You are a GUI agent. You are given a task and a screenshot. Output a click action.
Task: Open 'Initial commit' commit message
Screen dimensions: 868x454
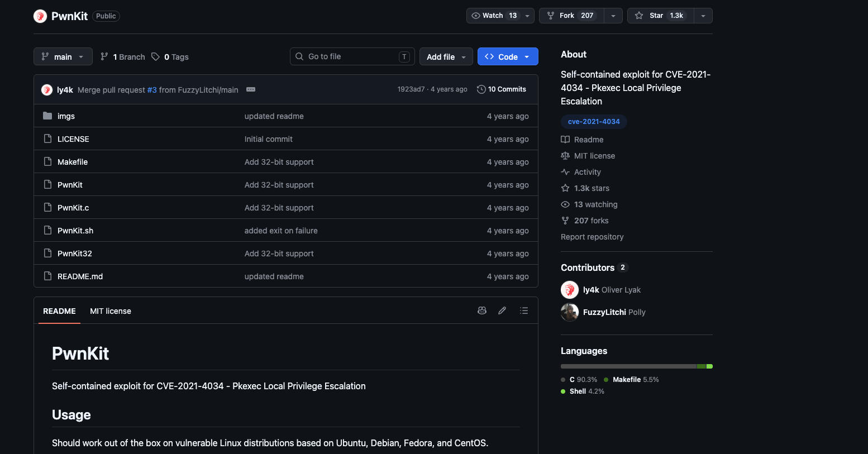[269, 139]
